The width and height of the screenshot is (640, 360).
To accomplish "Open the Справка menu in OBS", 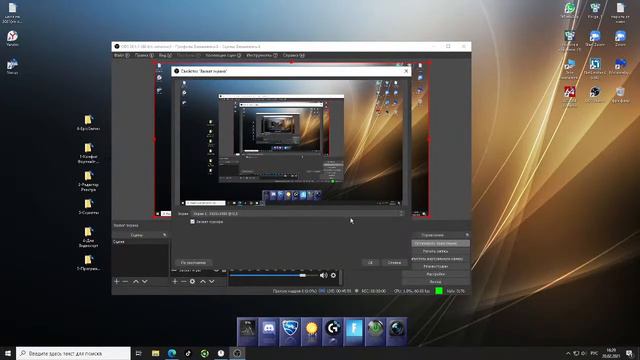I will [293, 55].
